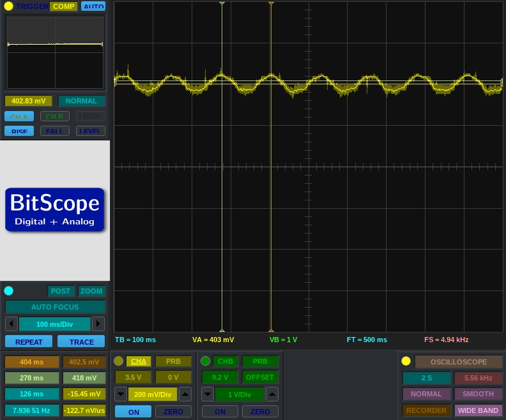This screenshot has height=420, width=506.
Task: Click the TRACE button
Action: click(x=80, y=341)
